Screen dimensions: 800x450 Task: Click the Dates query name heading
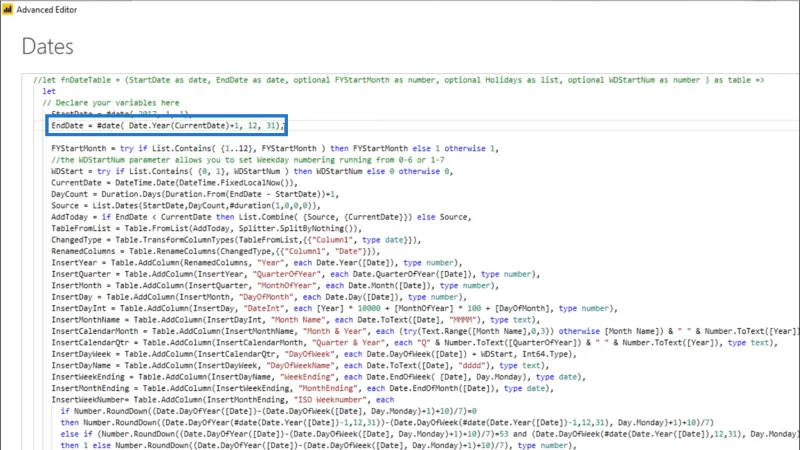click(47, 46)
